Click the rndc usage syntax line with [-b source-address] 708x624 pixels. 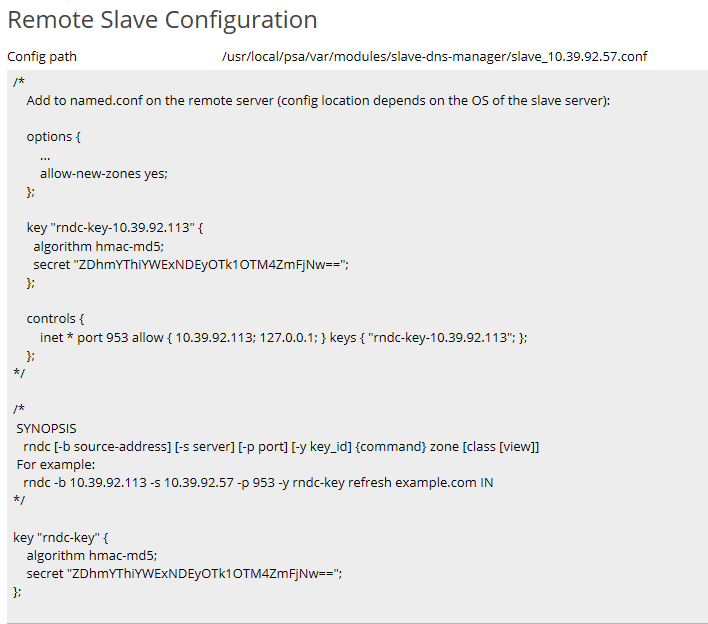(x=281, y=446)
